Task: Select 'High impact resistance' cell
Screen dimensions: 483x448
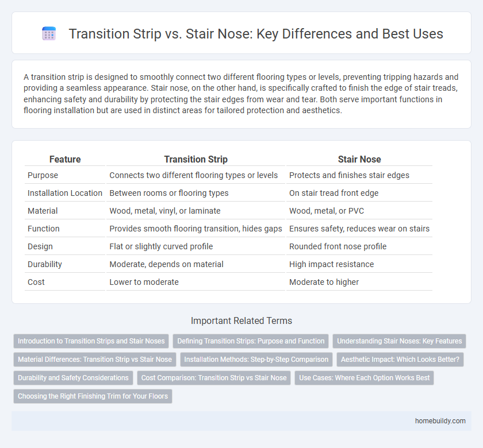Action: [x=359, y=264]
